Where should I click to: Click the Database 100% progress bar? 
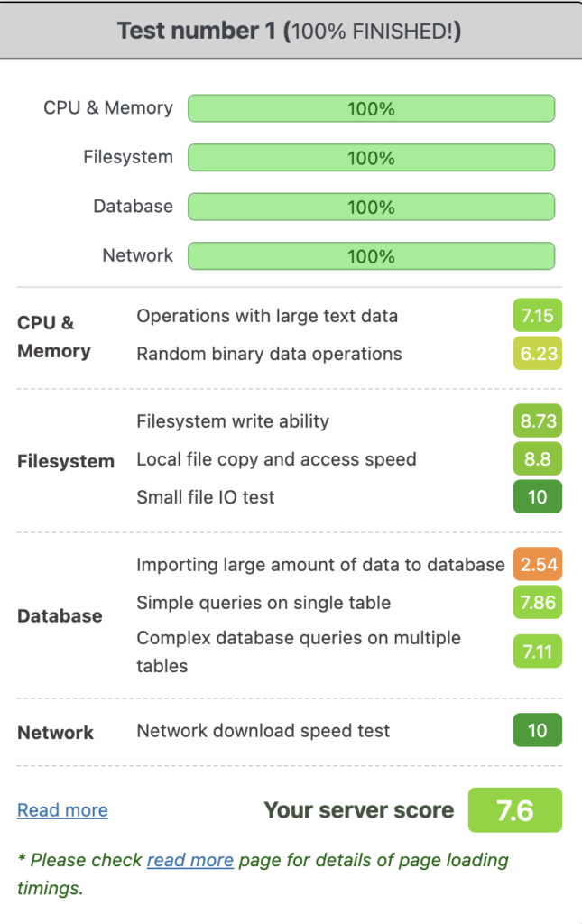371,207
